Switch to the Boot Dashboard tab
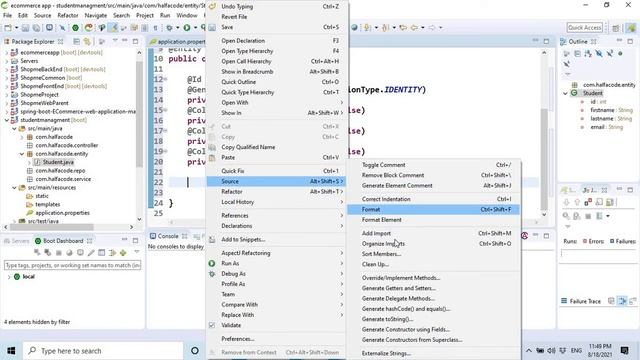The width and height of the screenshot is (640, 360). tap(63, 241)
